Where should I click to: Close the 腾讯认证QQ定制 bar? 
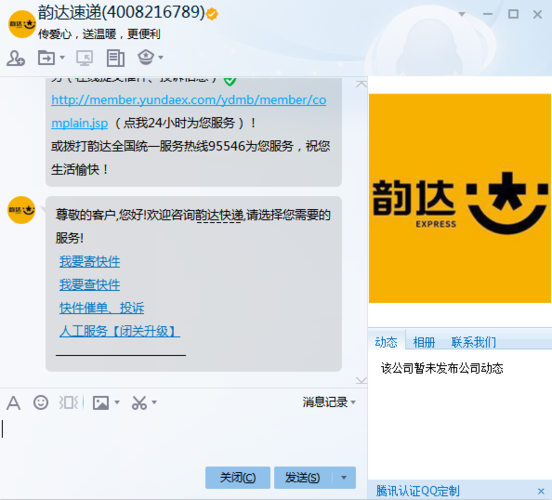click(x=541, y=491)
